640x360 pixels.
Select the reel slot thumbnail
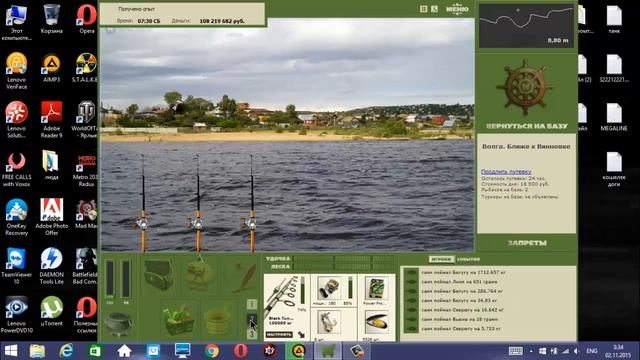click(x=329, y=288)
